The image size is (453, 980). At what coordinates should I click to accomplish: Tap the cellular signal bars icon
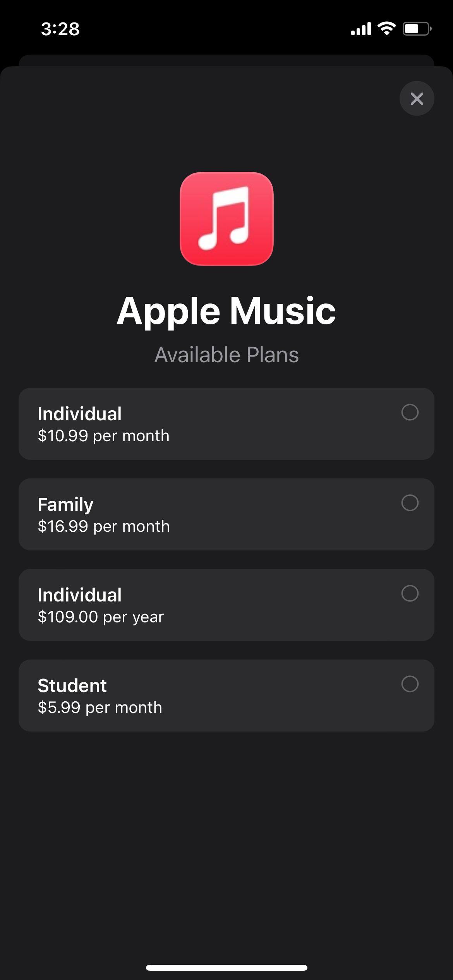click(360, 29)
